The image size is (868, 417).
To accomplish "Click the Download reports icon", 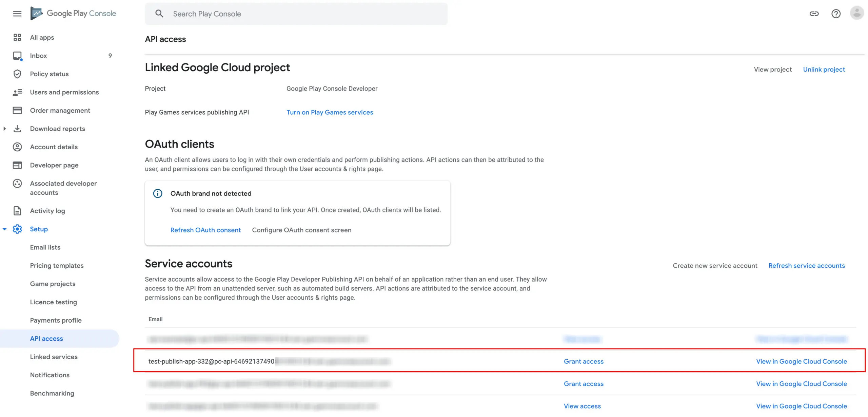I will click(17, 129).
